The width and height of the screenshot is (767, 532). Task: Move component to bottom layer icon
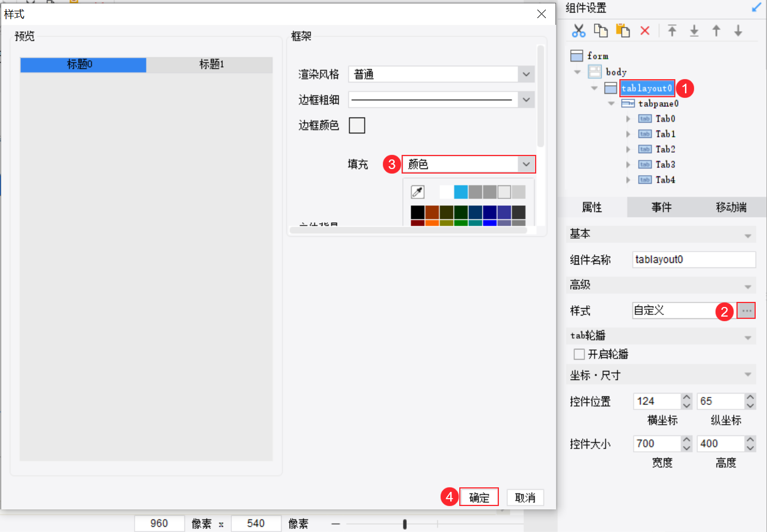pos(694,31)
